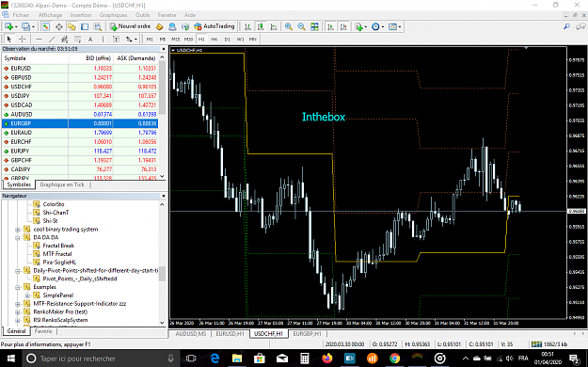Open the Profiles toolbar icon
The width and height of the screenshot is (588, 367).
pos(26,26)
